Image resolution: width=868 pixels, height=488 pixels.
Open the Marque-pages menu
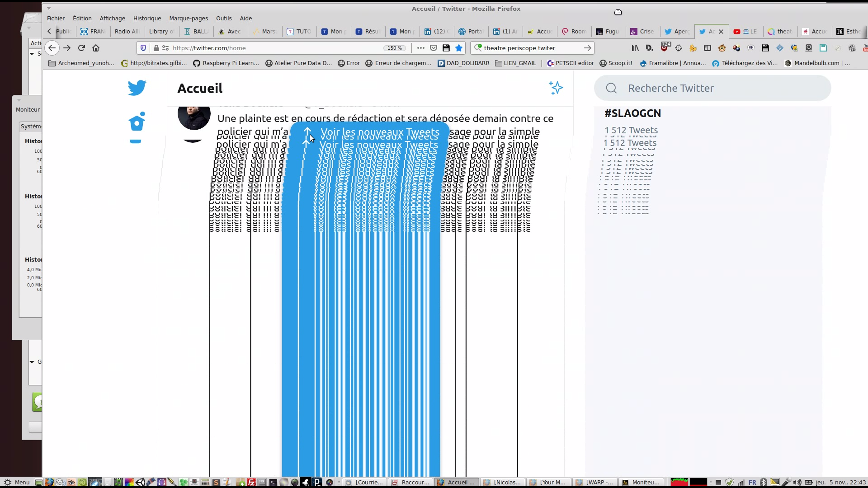click(x=189, y=19)
